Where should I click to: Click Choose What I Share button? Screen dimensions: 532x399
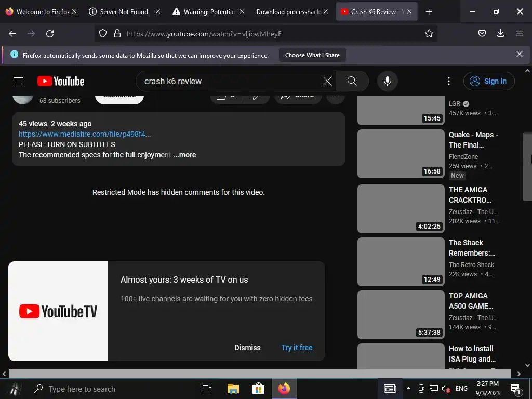point(312,55)
